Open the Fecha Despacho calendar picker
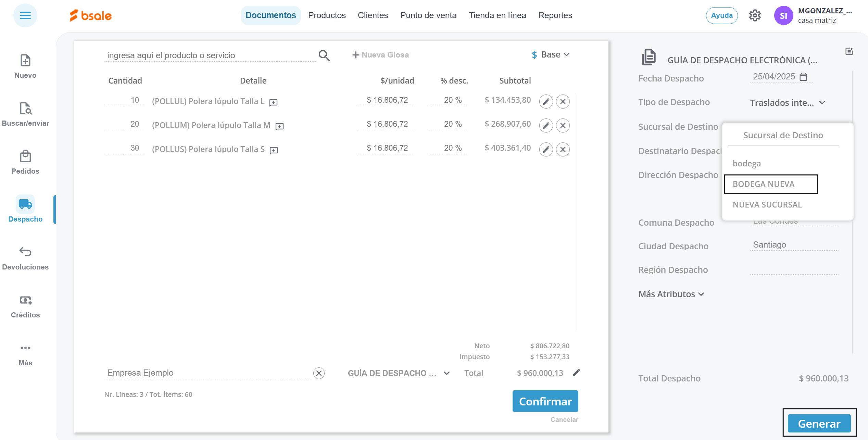868x440 pixels. (803, 77)
